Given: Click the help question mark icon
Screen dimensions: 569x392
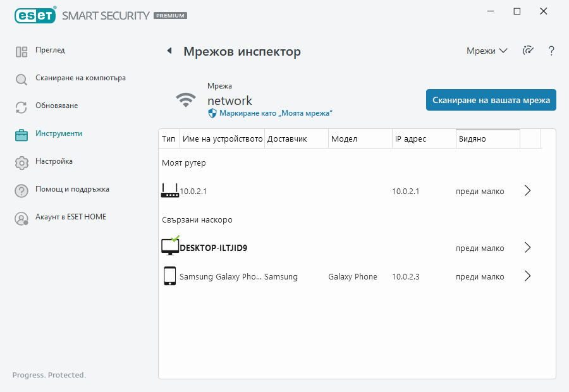Looking at the screenshot, I should (x=551, y=51).
